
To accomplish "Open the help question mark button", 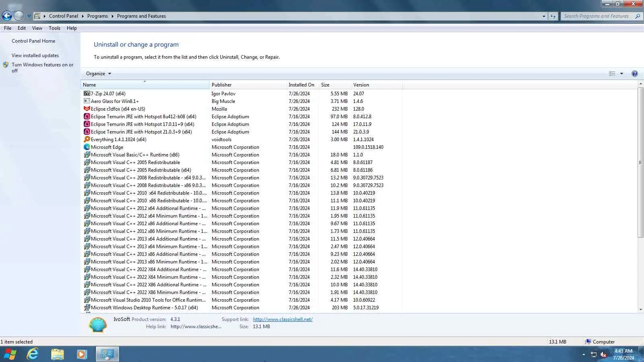I will [x=635, y=74].
